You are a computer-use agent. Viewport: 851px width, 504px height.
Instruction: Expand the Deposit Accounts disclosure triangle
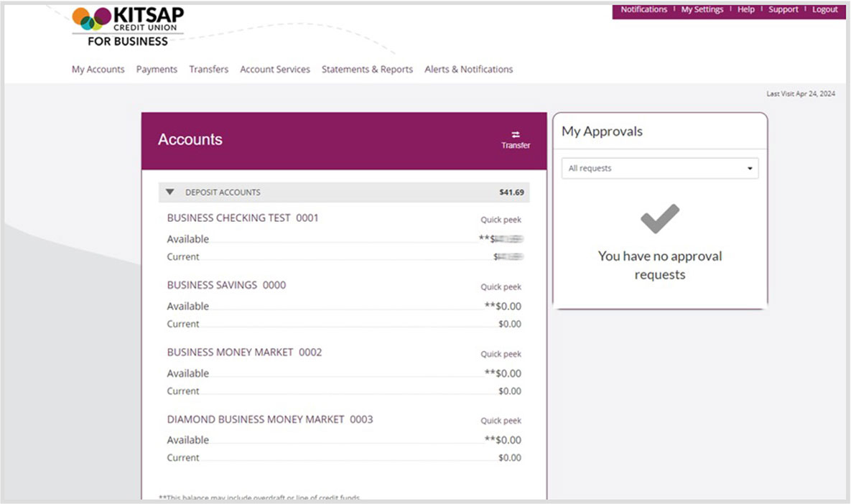coord(169,191)
